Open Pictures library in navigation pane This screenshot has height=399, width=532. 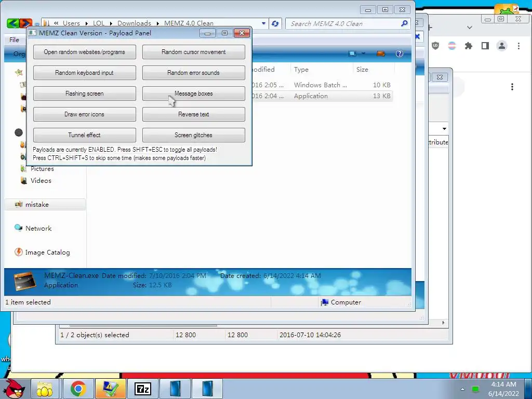pos(42,169)
